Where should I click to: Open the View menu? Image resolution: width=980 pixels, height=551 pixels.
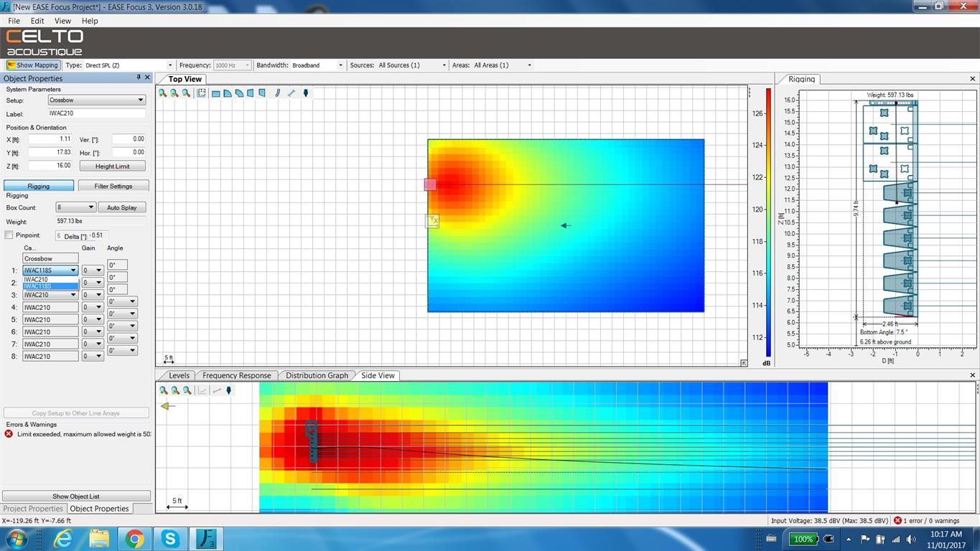coord(62,21)
